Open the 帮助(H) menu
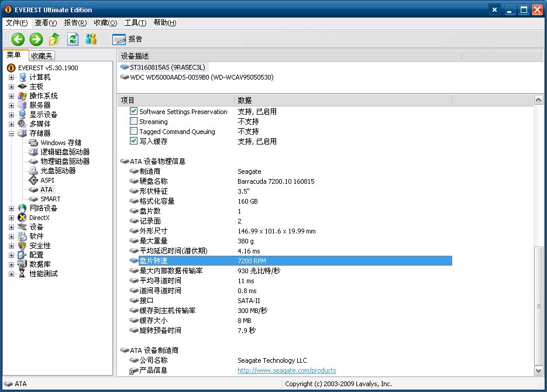The image size is (547, 392). (165, 23)
